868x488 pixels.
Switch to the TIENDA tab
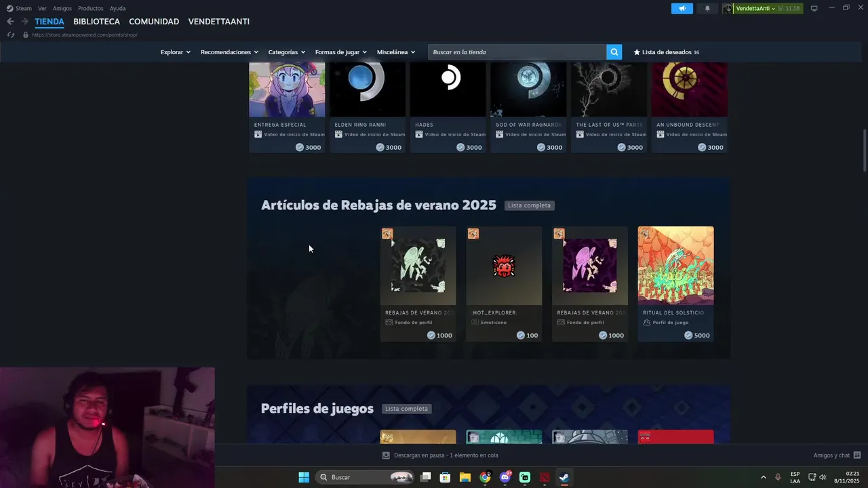[x=50, y=22]
